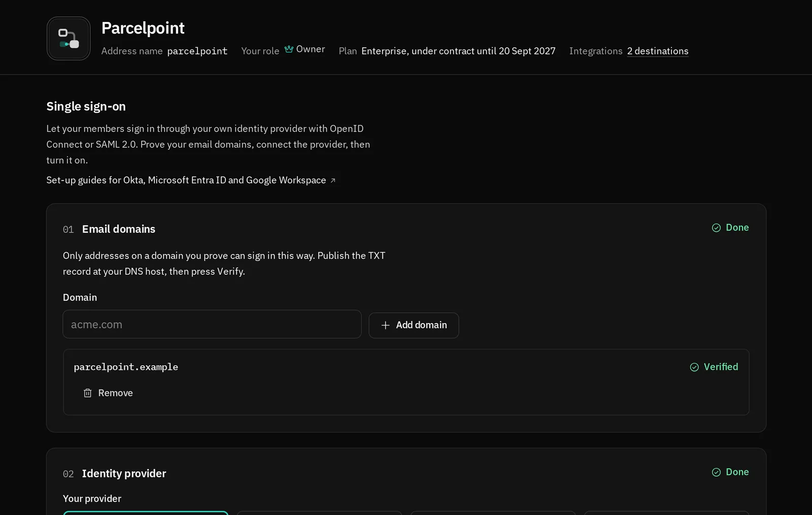Remove the parcelpoint.example domain
This screenshot has height=515, width=812.
(x=108, y=393)
